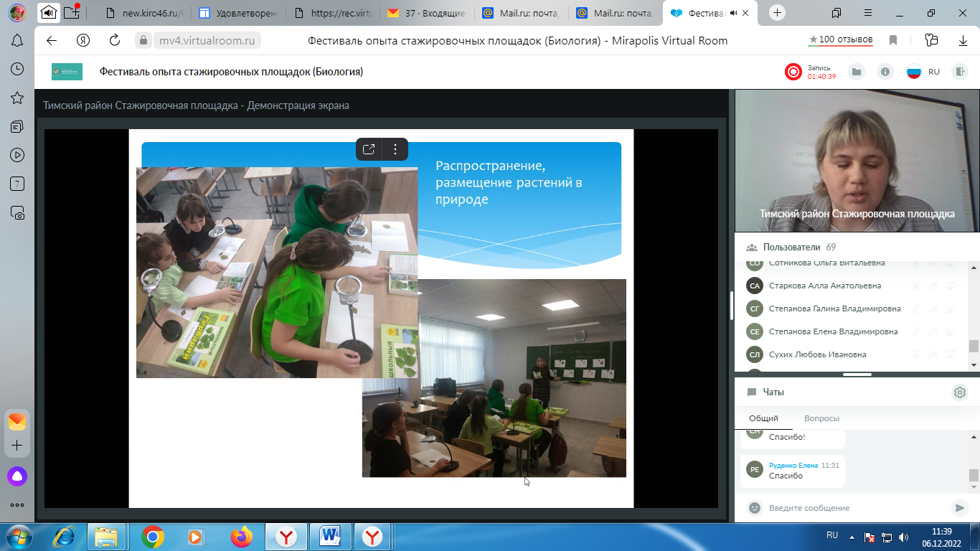Toggle screen sharing for Сухих Любовь Ивановна
Image resolution: width=980 pixels, height=551 pixels.
(951, 354)
